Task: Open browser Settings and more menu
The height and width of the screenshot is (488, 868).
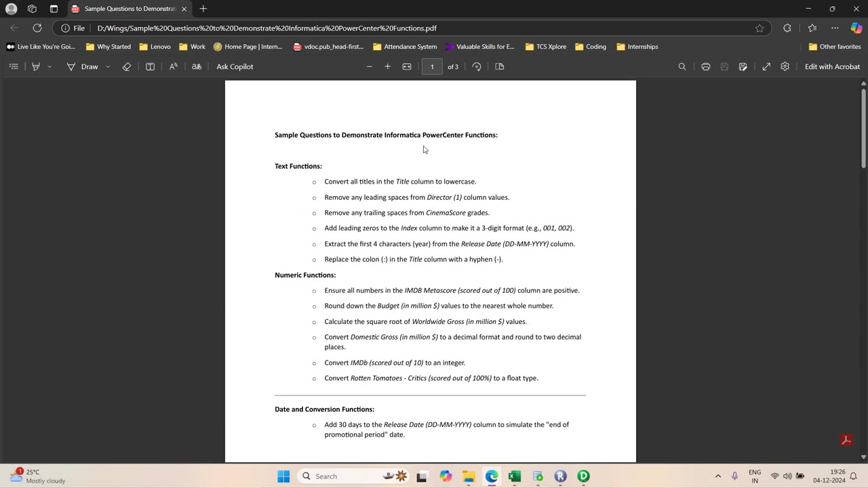Action: (835, 28)
